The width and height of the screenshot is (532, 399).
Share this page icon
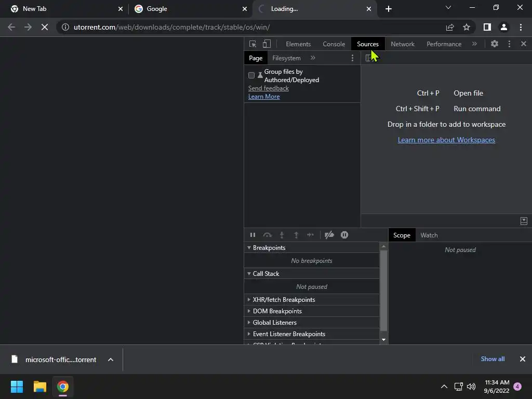coord(450,27)
